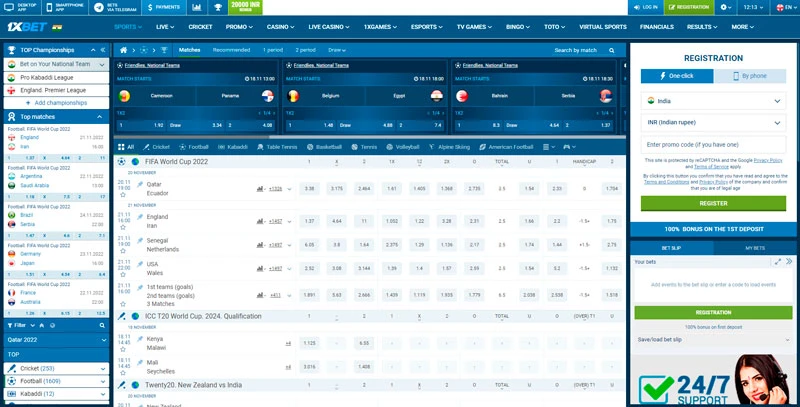Image resolution: width=800 pixels, height=407 pixels.
Task: Filter by Kabaddi sport
Action: tap(233, 147)
